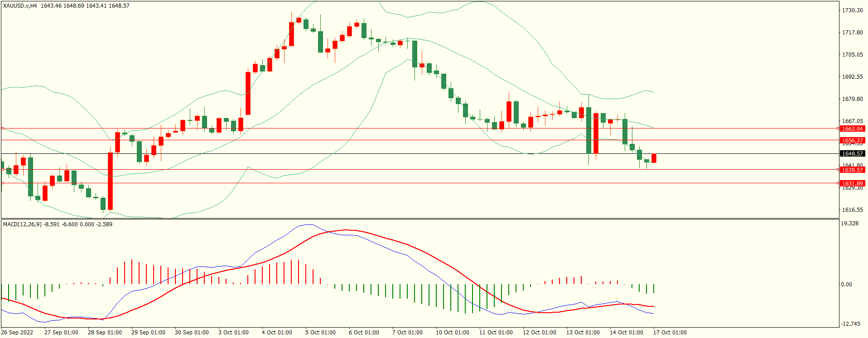
Task: Click the 1705.05 price axis label
Action: click(x=852, y=54)
